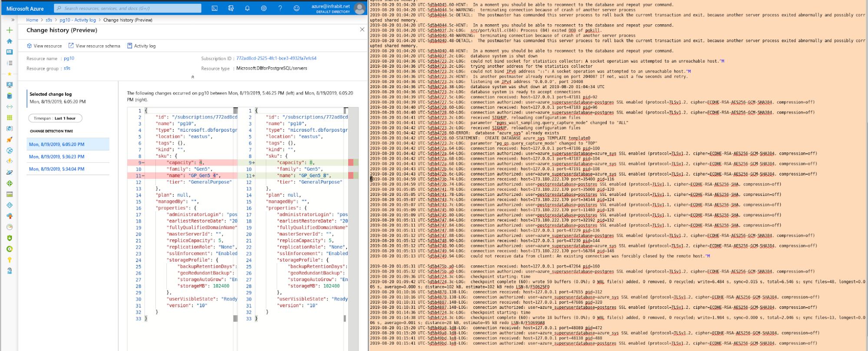Screen dimensions: 868x351
Task: Select change entry Mon, 8/19/2019, 6:05:20 PM in list
Action: (68, 144)
